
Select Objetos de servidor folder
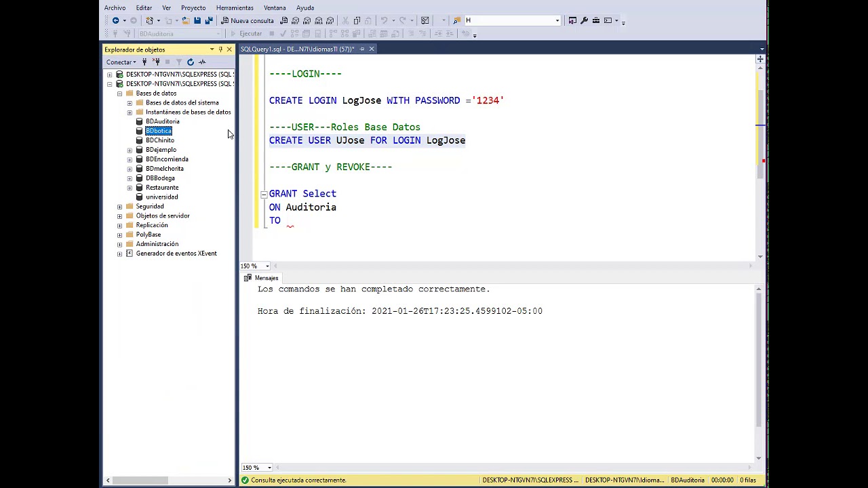163,216
